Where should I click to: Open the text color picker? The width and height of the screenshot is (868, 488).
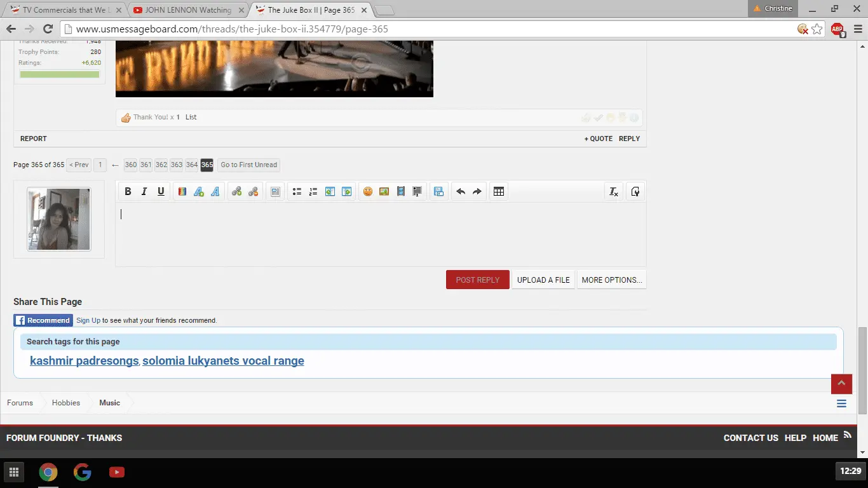tap(182, 191)
